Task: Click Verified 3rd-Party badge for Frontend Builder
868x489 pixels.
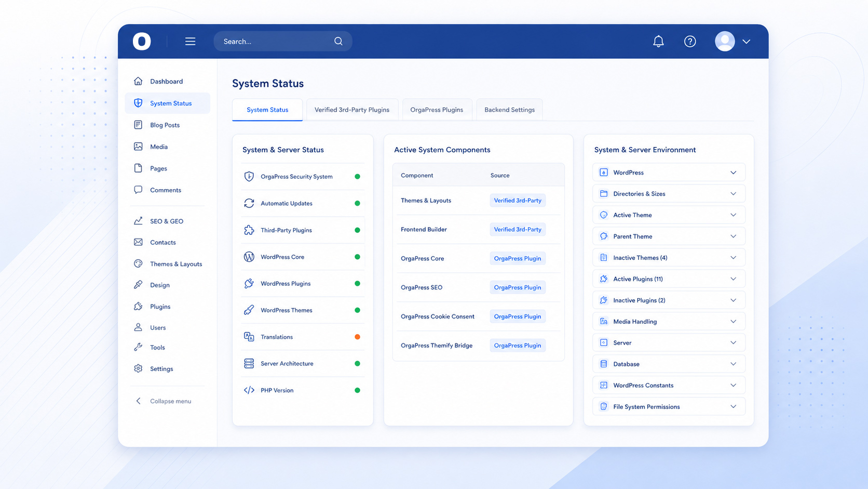Action: pos(518,229)
